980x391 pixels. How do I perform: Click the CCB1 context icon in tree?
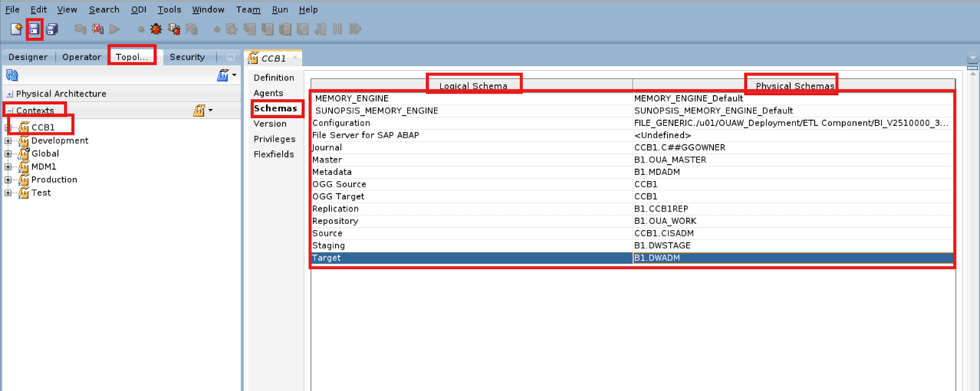(x=23, y=127)
